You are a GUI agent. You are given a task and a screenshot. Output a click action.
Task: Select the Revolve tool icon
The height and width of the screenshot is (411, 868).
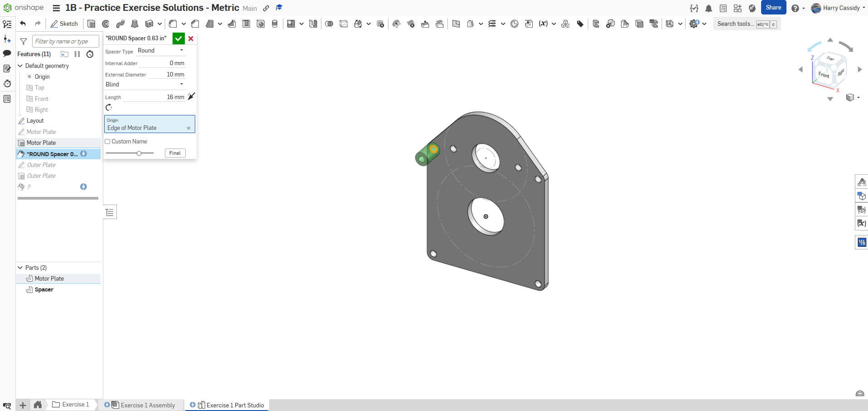pos(106,24)
